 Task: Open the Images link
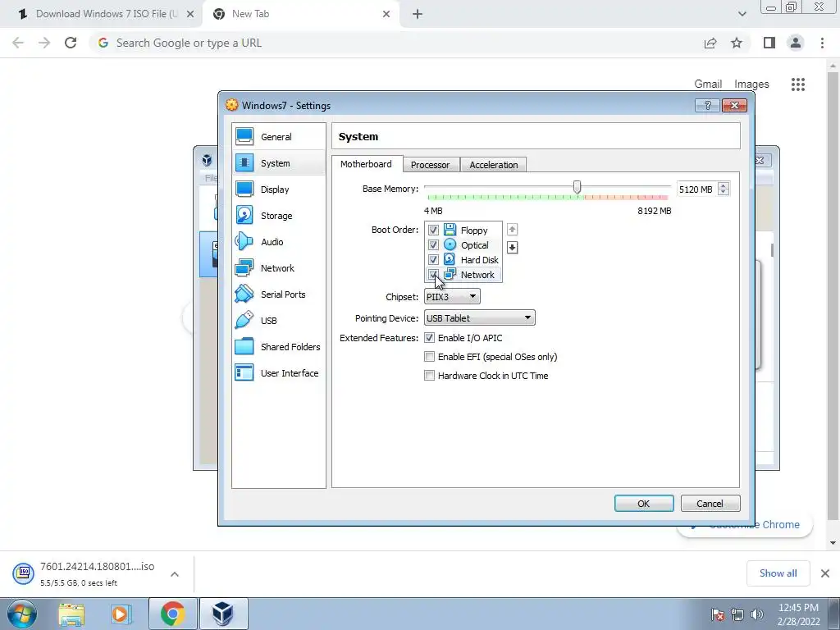click(751, 84)
